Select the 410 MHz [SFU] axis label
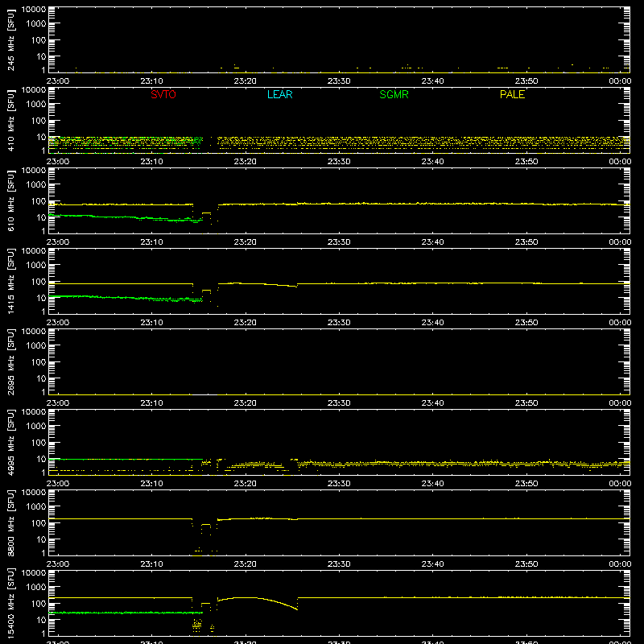644x644 pixels. pyautogui.click(x=10, y=121)
